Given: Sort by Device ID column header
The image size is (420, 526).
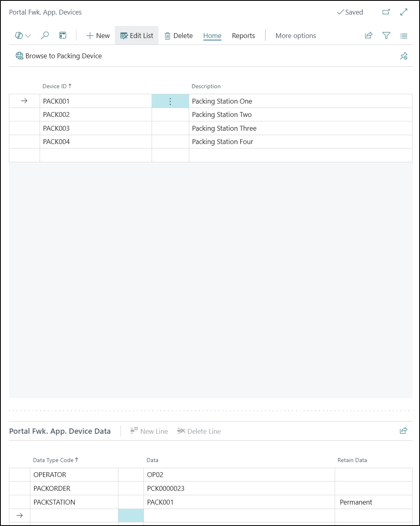Looking at the screenshot, I should [55, 86].
